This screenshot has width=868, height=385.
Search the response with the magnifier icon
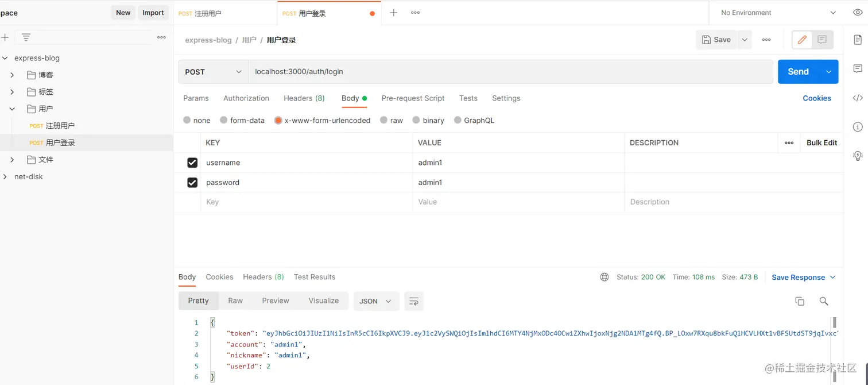[x=824, y=301]
